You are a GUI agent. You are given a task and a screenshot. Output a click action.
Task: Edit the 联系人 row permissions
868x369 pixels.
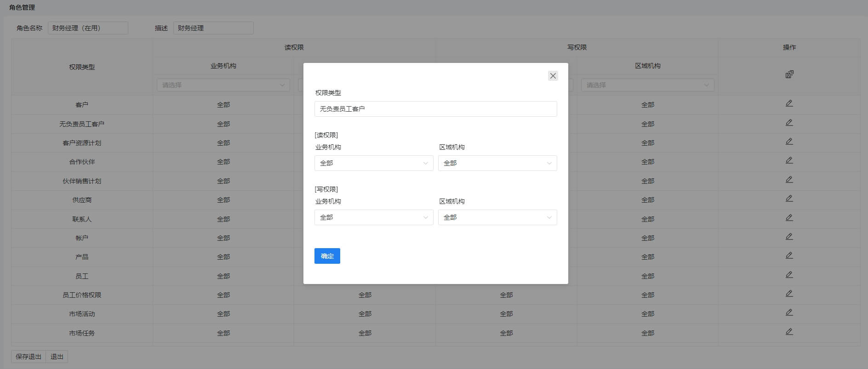[x=789, y=218]
